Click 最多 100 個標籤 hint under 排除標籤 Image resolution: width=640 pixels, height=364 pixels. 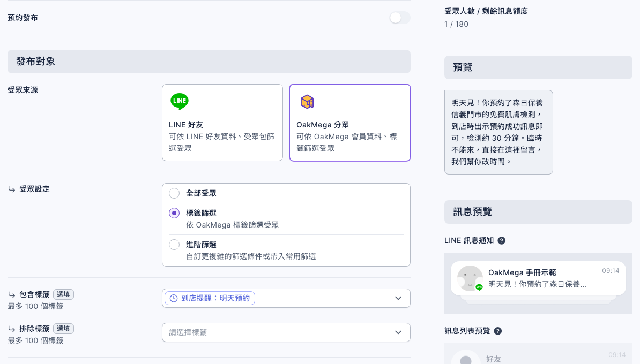pyautogui.click(x=35, y=340)
